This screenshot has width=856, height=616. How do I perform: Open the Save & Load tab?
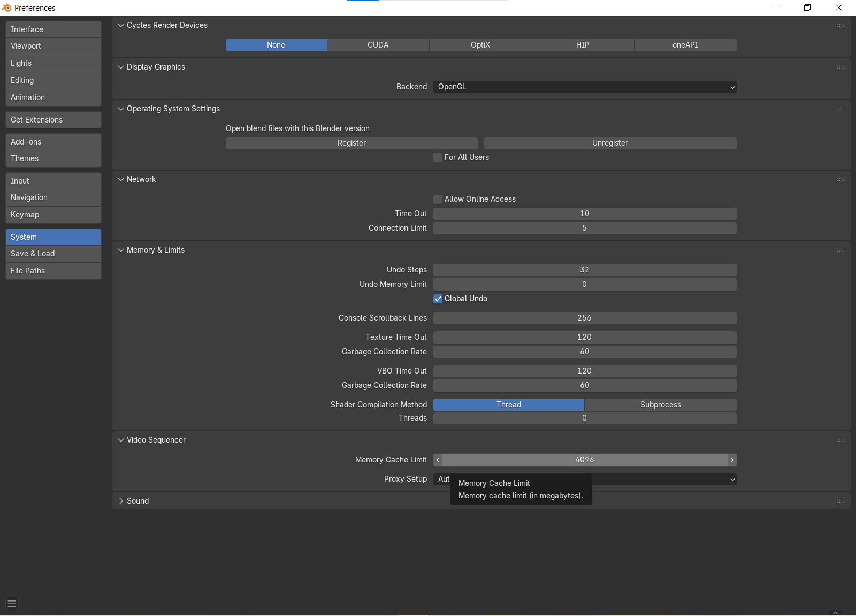(53, 254)
